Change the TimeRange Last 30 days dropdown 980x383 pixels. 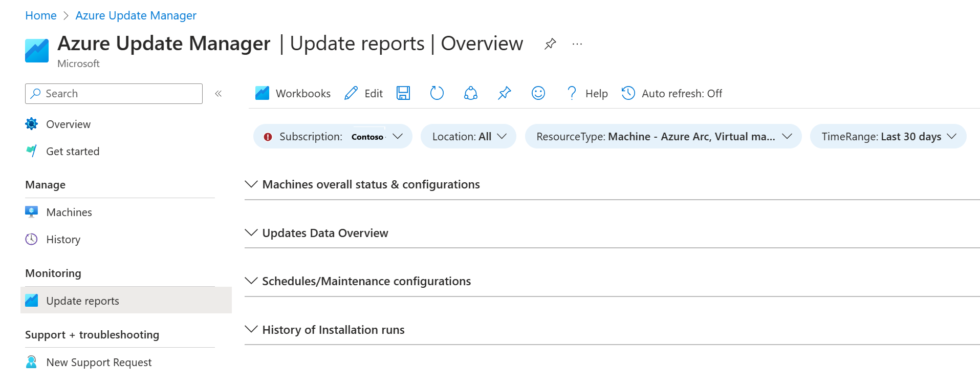click(888, 137)
